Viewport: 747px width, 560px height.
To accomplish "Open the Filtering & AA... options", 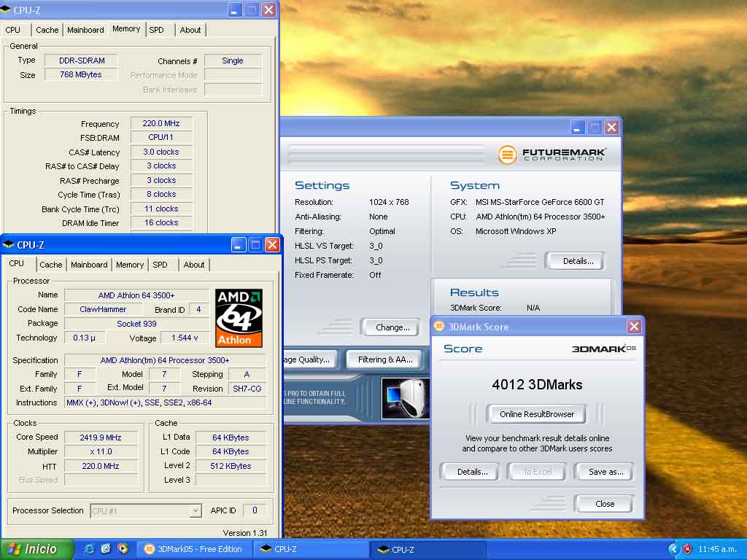I will click(x=385, y=359).
